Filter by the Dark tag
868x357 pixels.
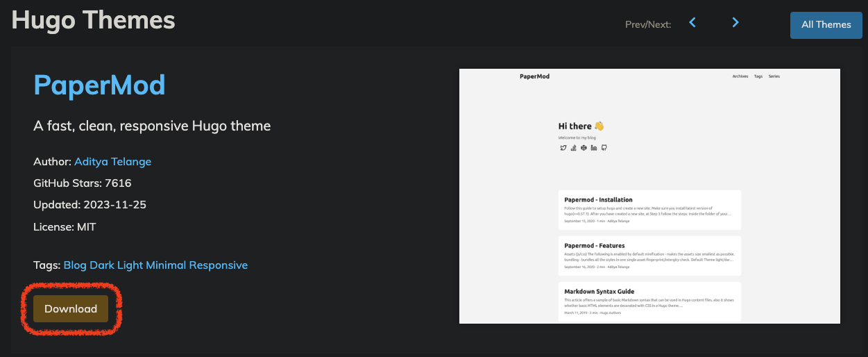click(102, 265)
